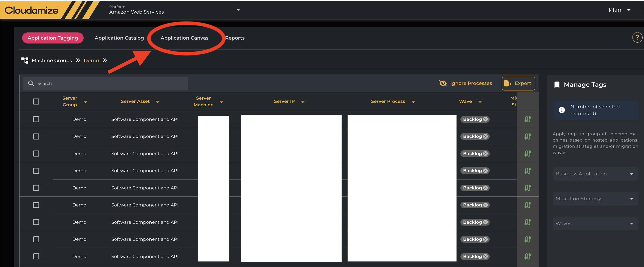Expand the Migration Strategy dropdown
644x267 pixels.
(x=595, y=199)
